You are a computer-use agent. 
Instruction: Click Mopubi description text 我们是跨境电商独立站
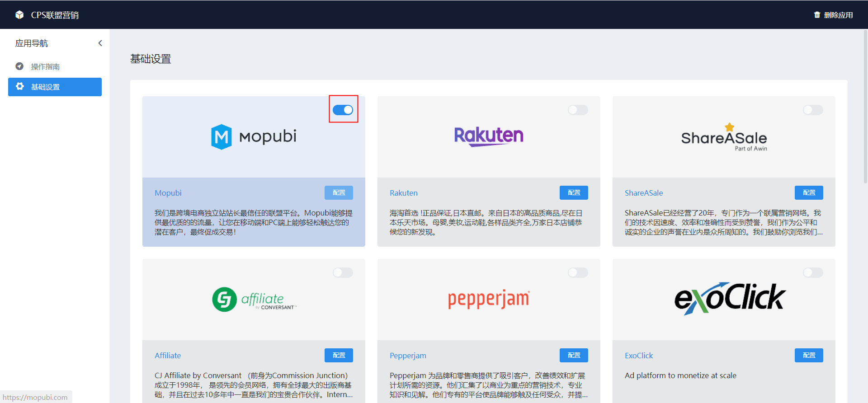254,222
